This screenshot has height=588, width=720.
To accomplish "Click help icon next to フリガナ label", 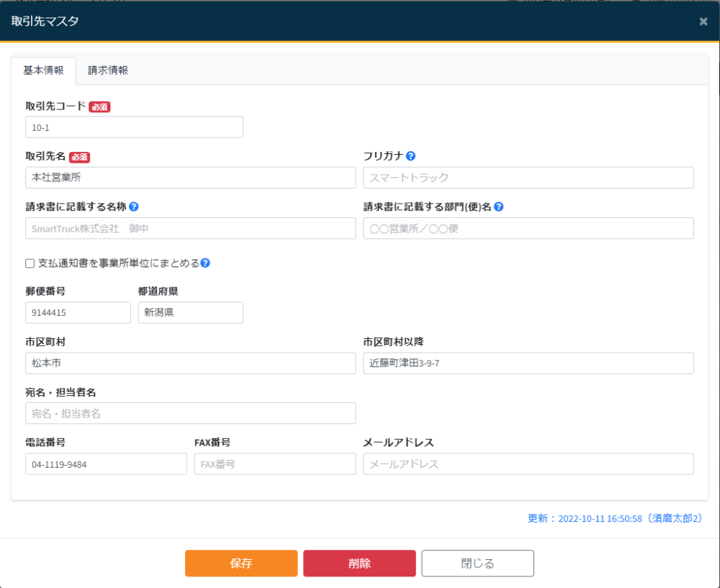I will 411,156.
